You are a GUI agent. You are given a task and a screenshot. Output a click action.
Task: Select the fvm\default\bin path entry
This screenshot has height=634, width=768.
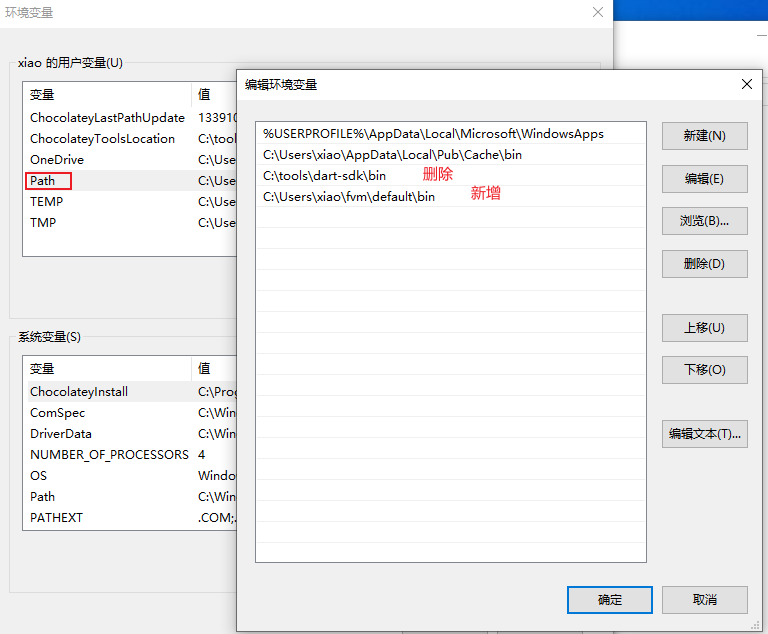click(x=451, y=197)
